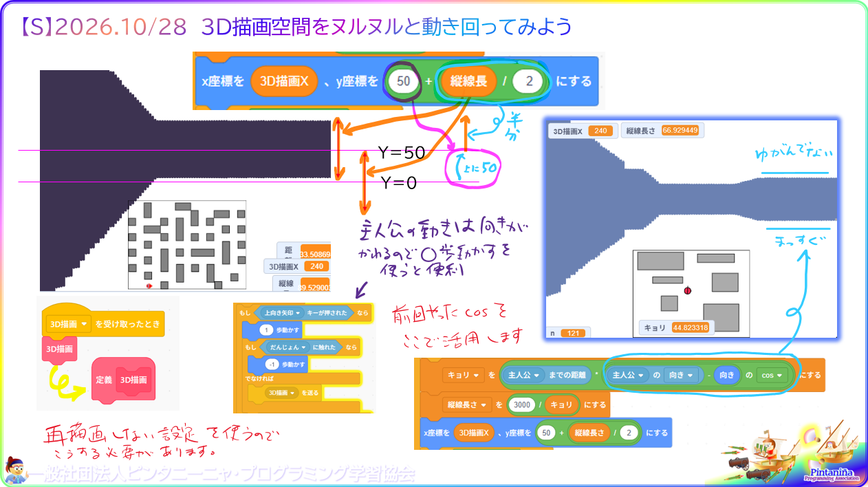Open the 3D描画 dropdown in を送る block

pos(282,393)
